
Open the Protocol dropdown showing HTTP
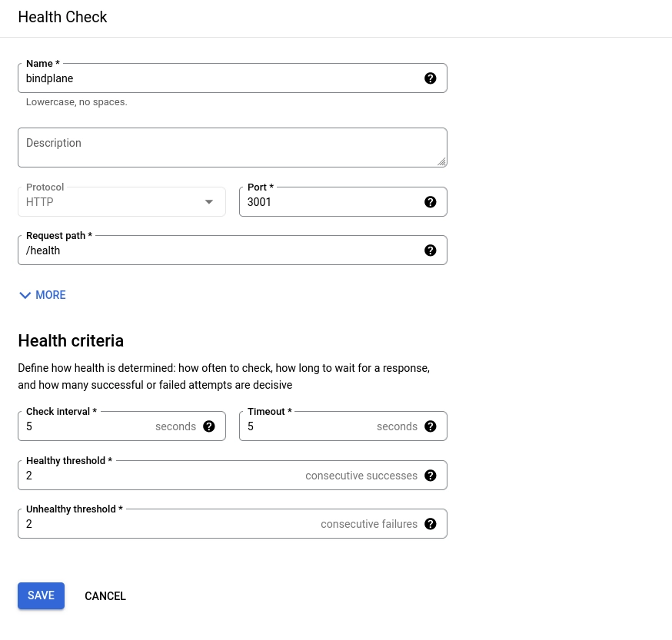point(115,201)
